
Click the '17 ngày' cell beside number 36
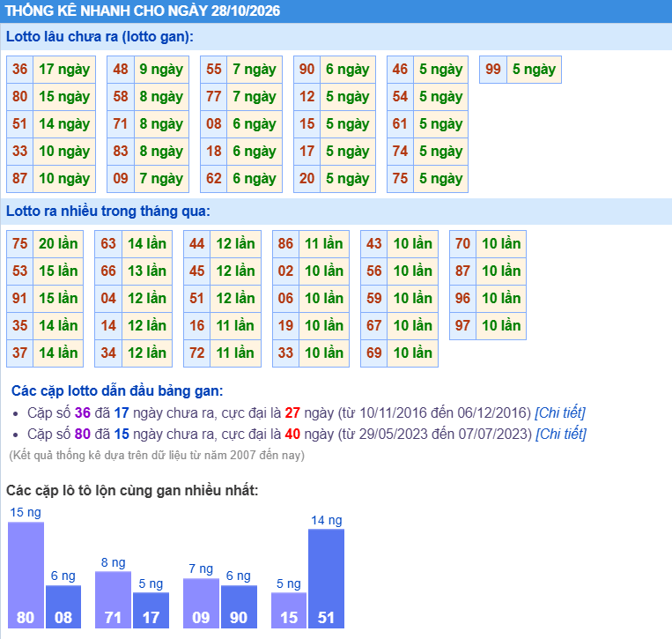(x=64, y=69)
